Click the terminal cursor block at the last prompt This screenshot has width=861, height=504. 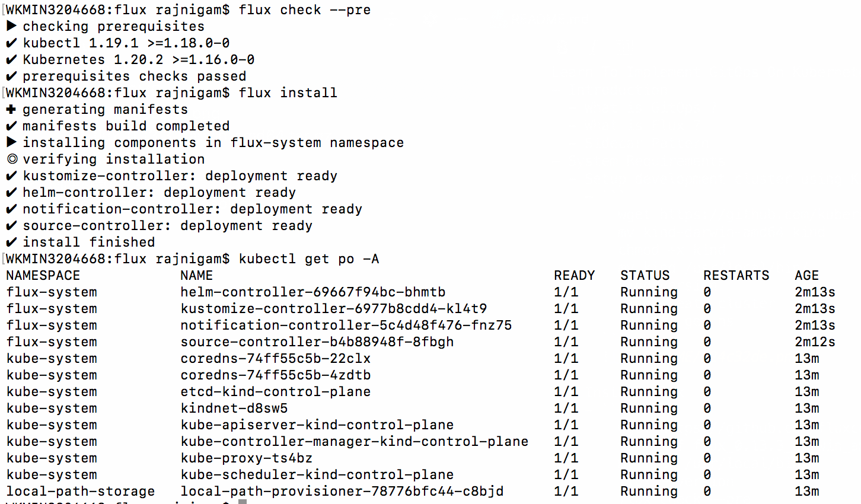click(x=243, y=502)
